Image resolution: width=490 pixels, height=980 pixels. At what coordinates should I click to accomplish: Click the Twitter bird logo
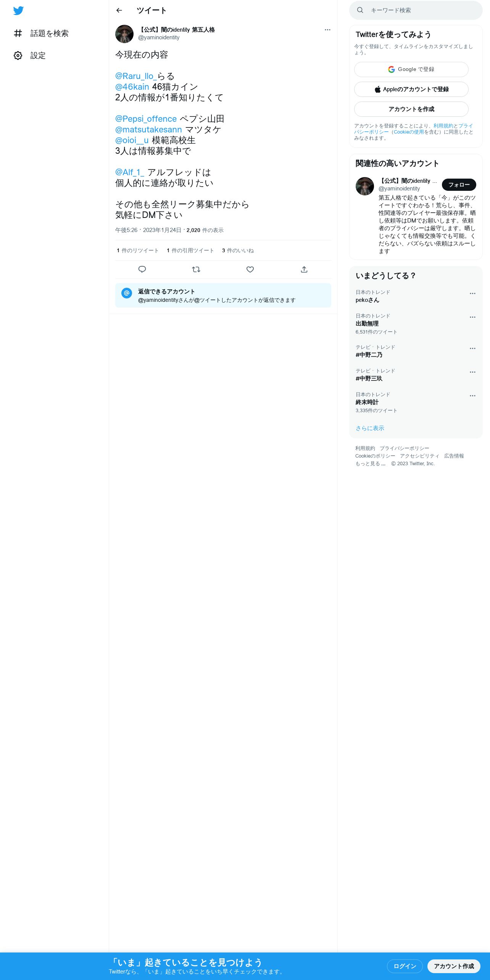[x=18, y=11]
